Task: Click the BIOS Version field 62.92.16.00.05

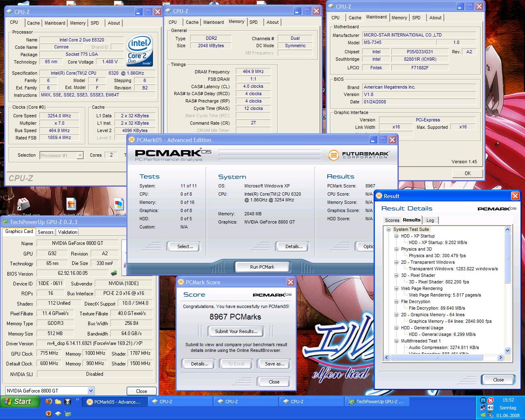Action: click(x=73, y=273)
